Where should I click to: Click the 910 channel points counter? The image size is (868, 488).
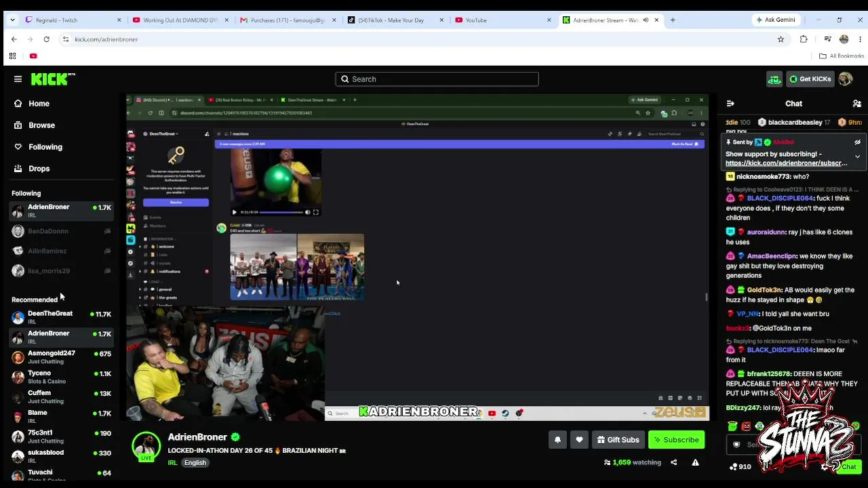click(740, 467)
